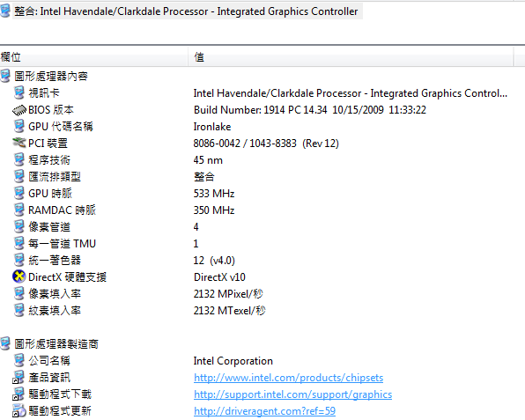Click the chip icon next to BIOS 版本
The height and width of the screenshot is (420, 525).
click(x=19, y=110)
